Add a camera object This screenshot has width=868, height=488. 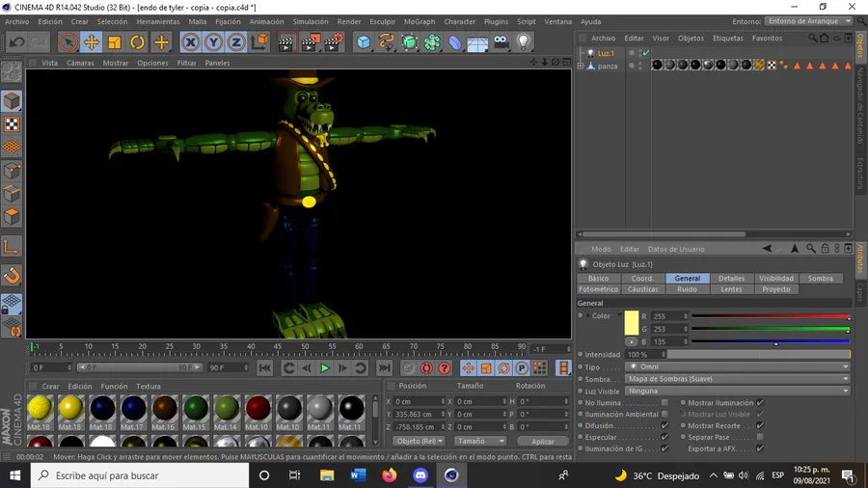(501, 42)
